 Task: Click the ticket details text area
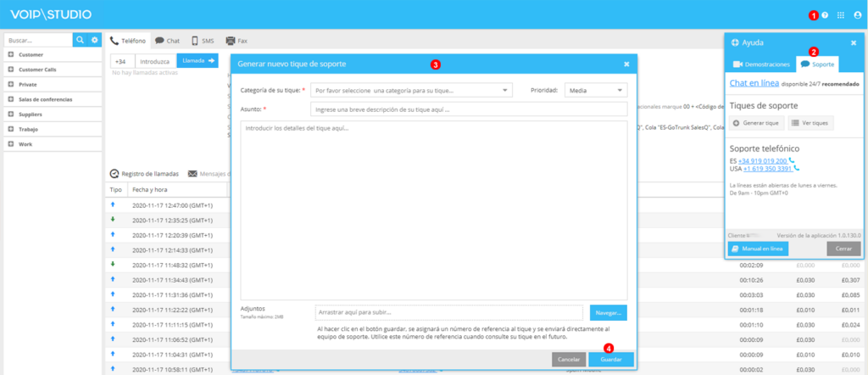(x=434, y=210)
